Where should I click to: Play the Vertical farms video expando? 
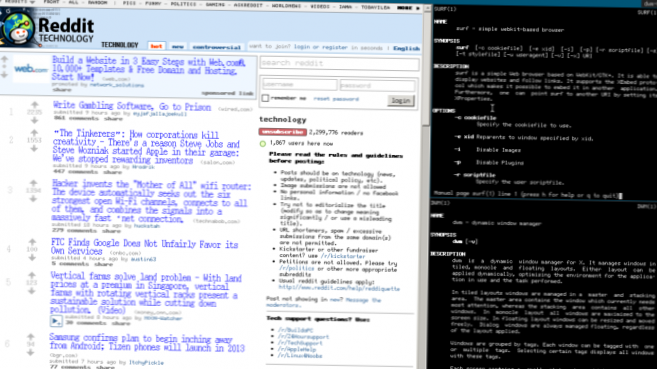[56, 321]
